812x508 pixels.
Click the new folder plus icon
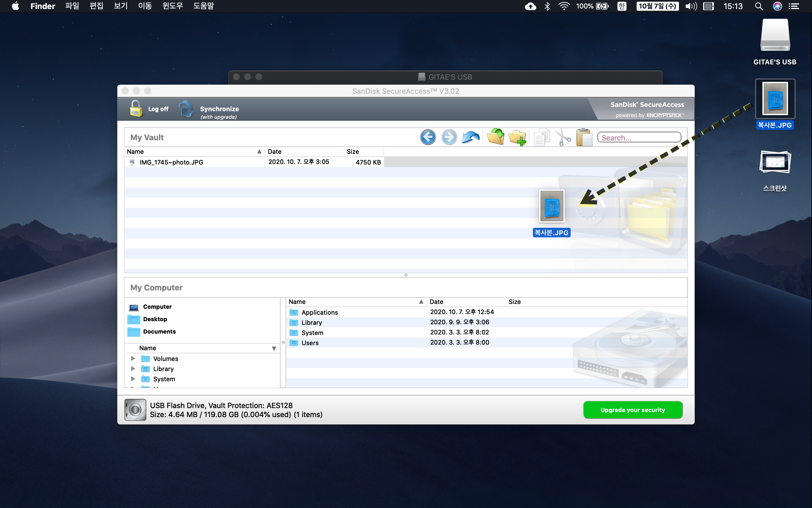(517, 137)
